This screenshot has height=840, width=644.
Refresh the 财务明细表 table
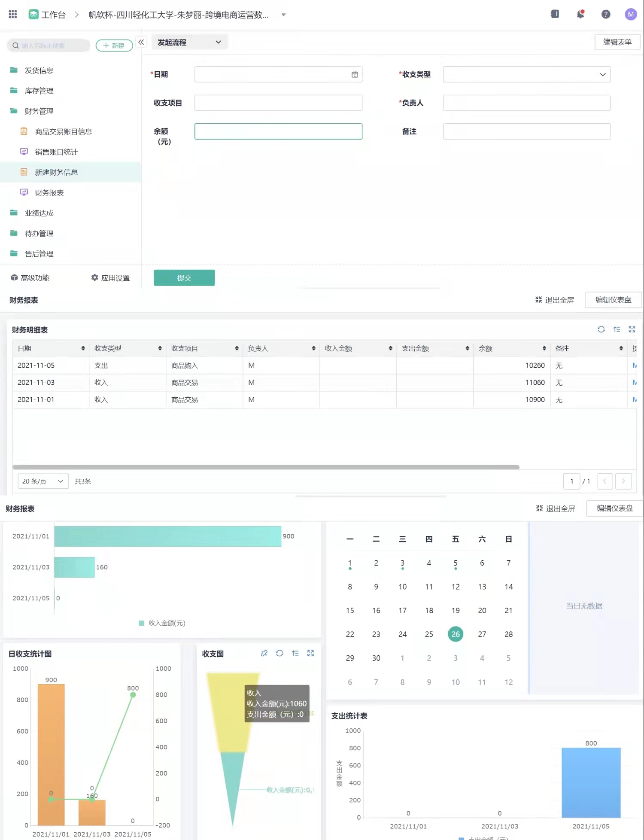[x=601, y=329]
